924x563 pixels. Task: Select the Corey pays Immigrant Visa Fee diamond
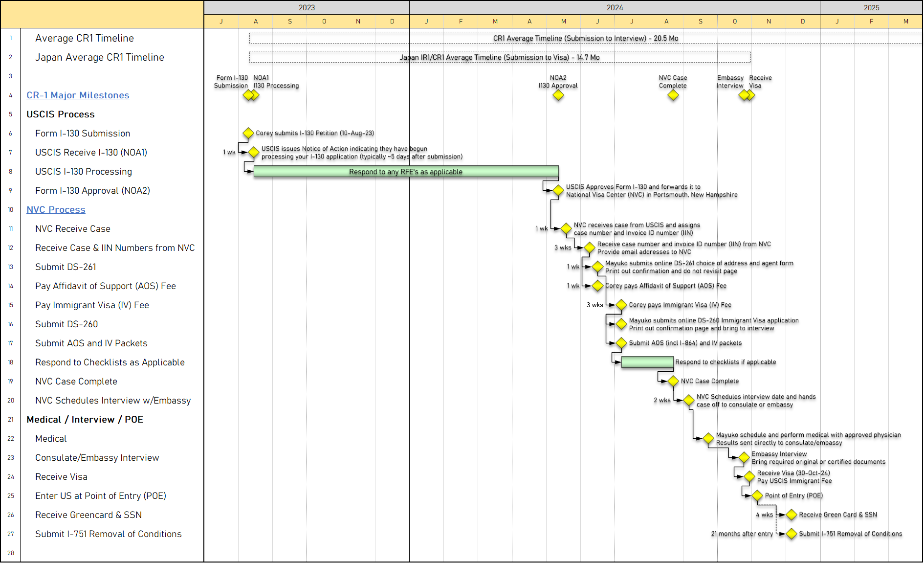pyautogui.click(x=621, y=305)
